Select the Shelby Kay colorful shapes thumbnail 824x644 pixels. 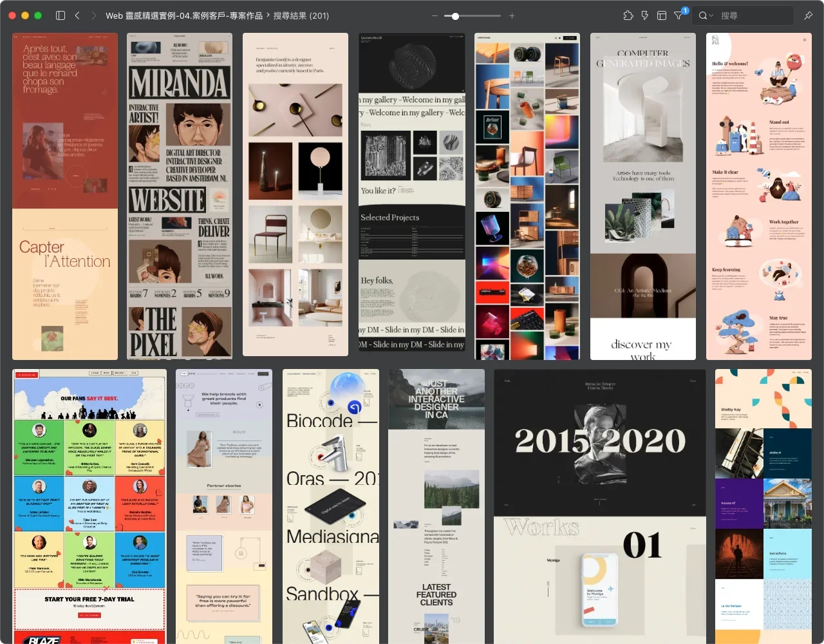point(763,506)
